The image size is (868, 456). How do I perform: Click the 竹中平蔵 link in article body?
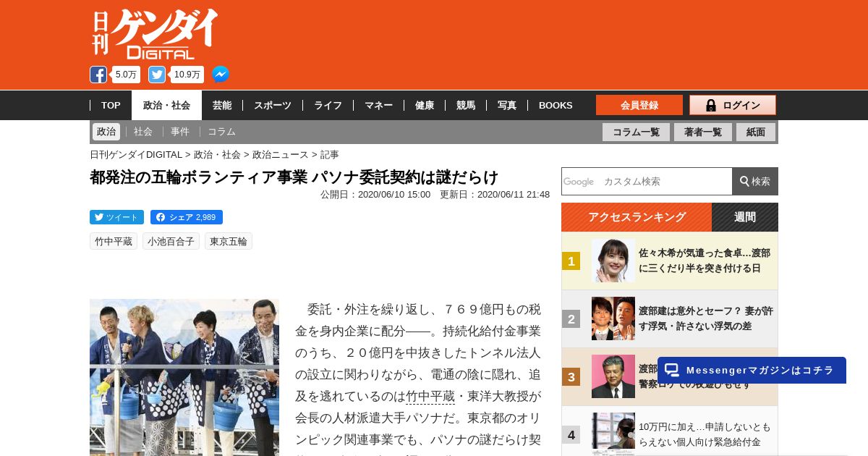coord(430,396)
